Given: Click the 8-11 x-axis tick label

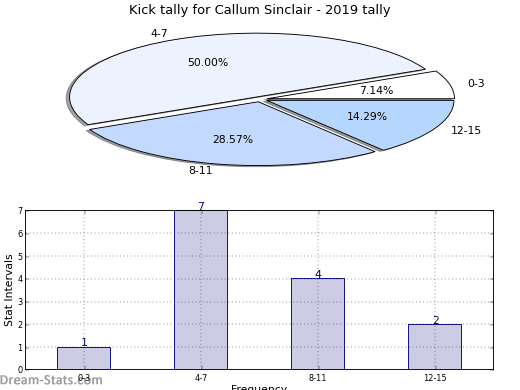Looking at the screenshot, I should click(x=318, y=378).
